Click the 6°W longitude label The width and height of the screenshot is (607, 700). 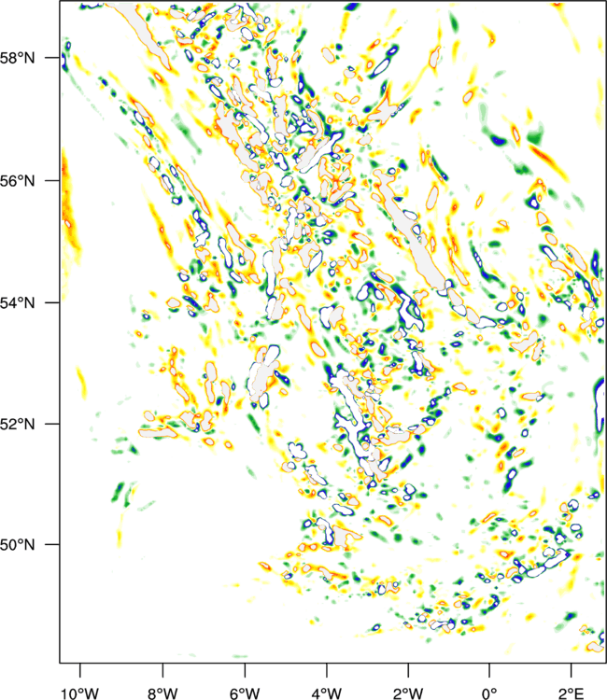245,693
